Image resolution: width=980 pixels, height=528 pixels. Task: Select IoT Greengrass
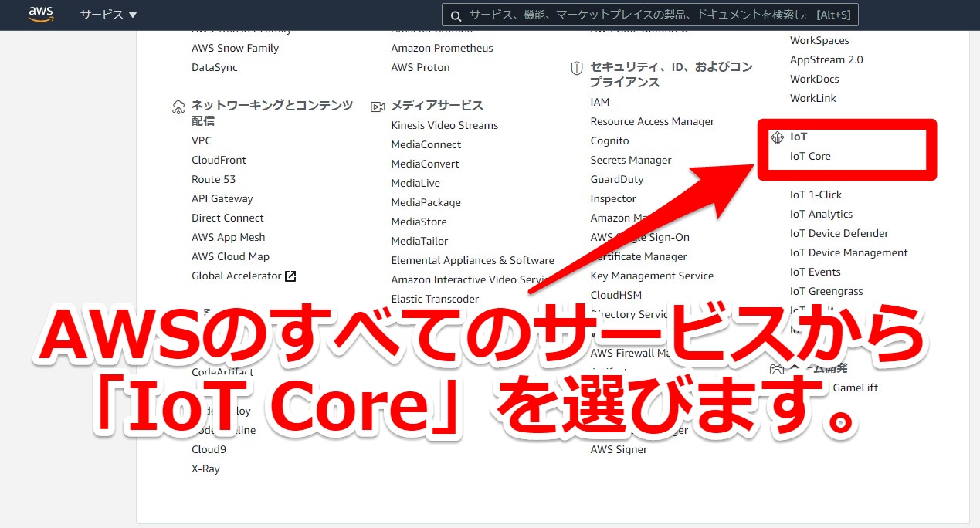tap(826, 291)
